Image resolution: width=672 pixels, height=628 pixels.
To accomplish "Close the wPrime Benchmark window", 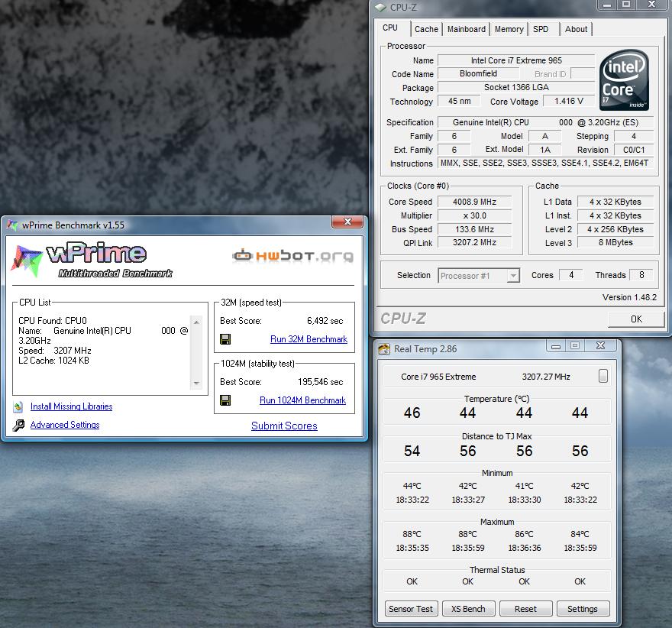I will point(347,222).
